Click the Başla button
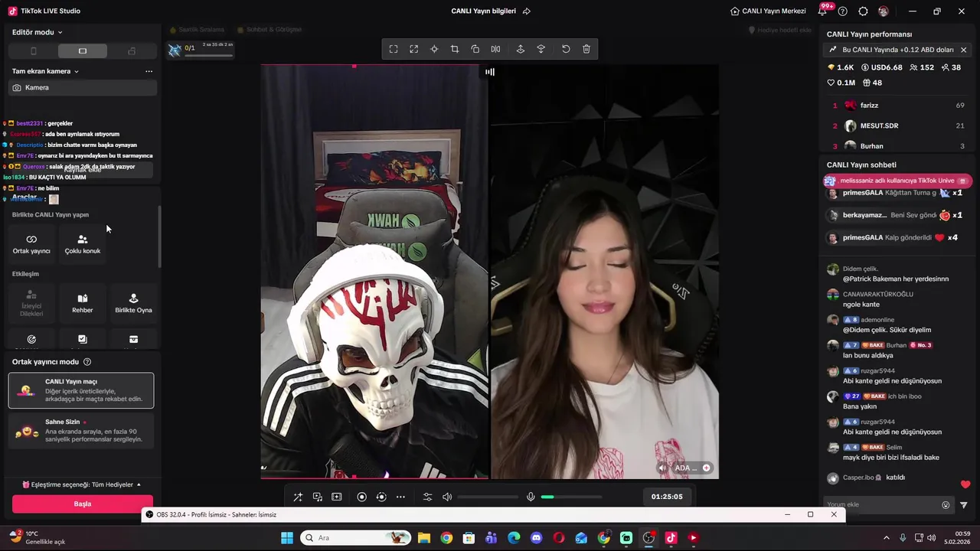 (83, 504)
